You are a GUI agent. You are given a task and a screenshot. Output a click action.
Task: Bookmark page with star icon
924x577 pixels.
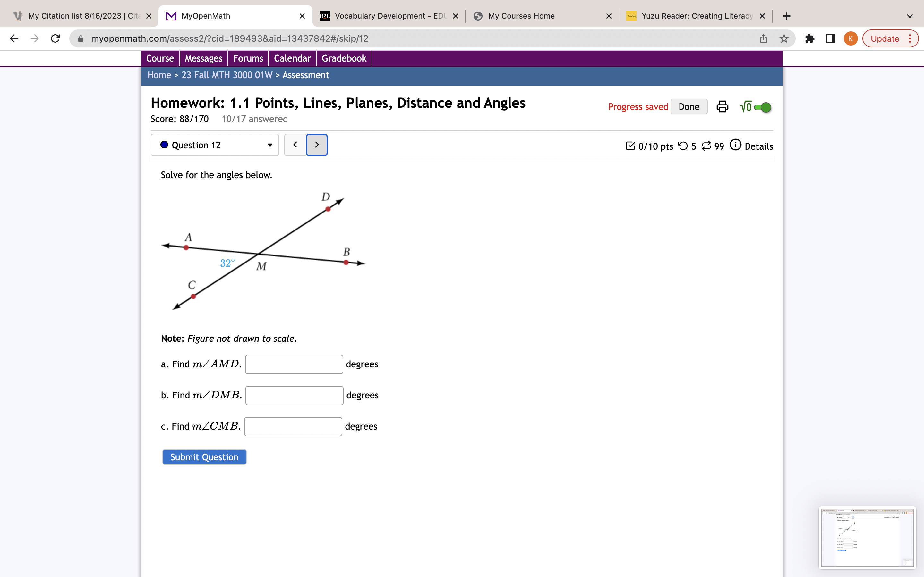(784, 38)
